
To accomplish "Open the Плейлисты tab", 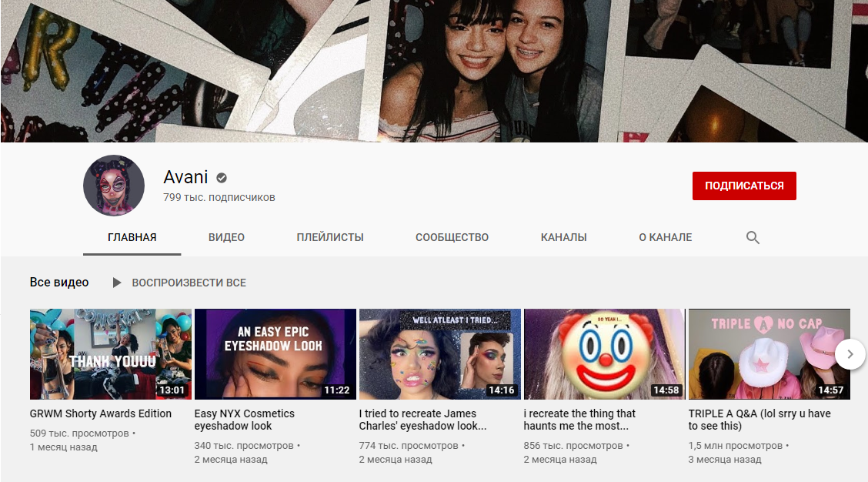I will tap(330, 237).
